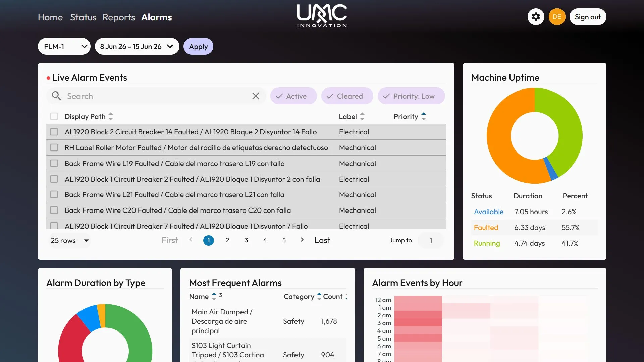Open the Reports page
This screenshot has height=362, width=644.
pyautogui.click(x=119, y=17)
